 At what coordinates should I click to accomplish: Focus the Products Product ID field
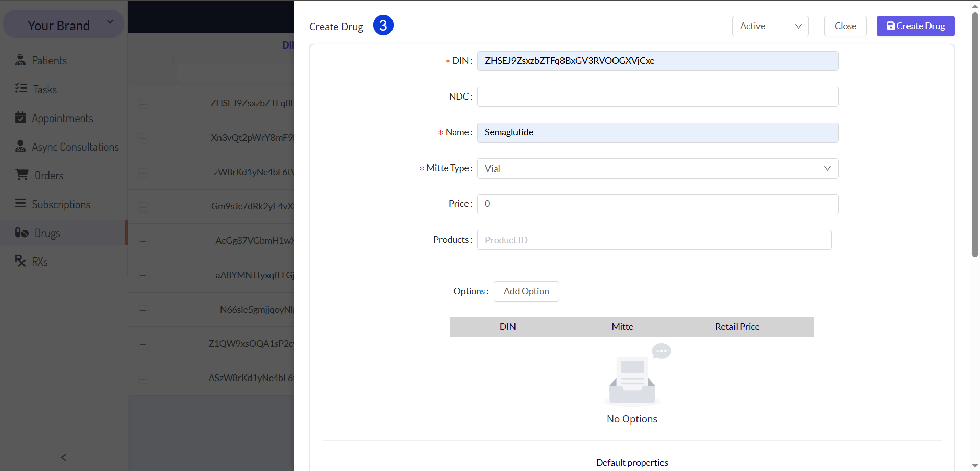tap(654, 240)
